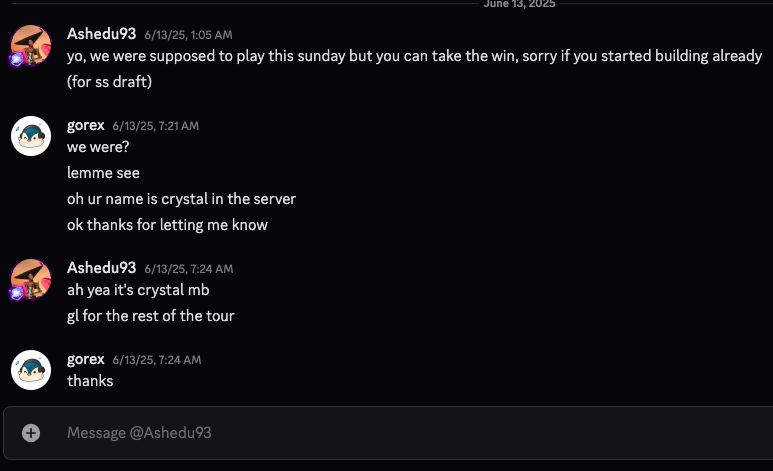
Task: Select the message 'gl for the rest of the tour'
Action: coord(151,316)
